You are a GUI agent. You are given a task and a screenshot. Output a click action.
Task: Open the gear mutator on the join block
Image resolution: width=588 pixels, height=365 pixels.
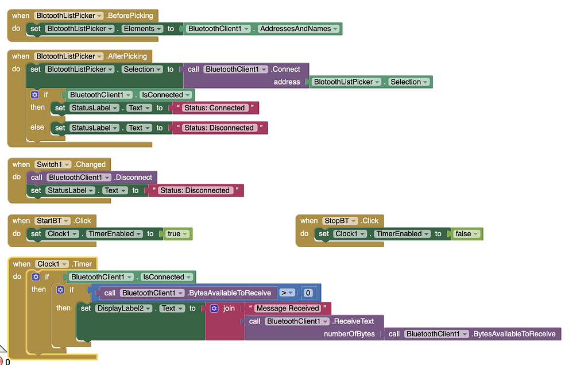pyautogui.click(x=214, y=309)
